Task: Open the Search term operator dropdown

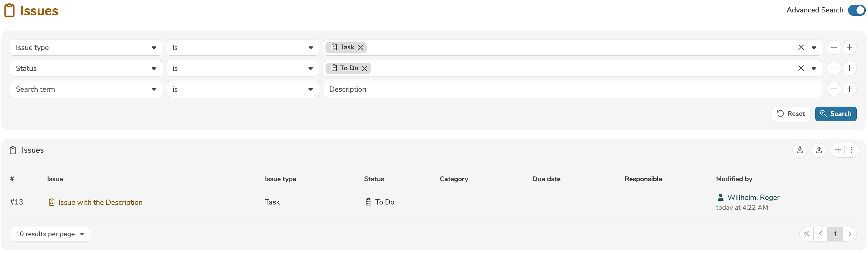Action: [242, 89]
